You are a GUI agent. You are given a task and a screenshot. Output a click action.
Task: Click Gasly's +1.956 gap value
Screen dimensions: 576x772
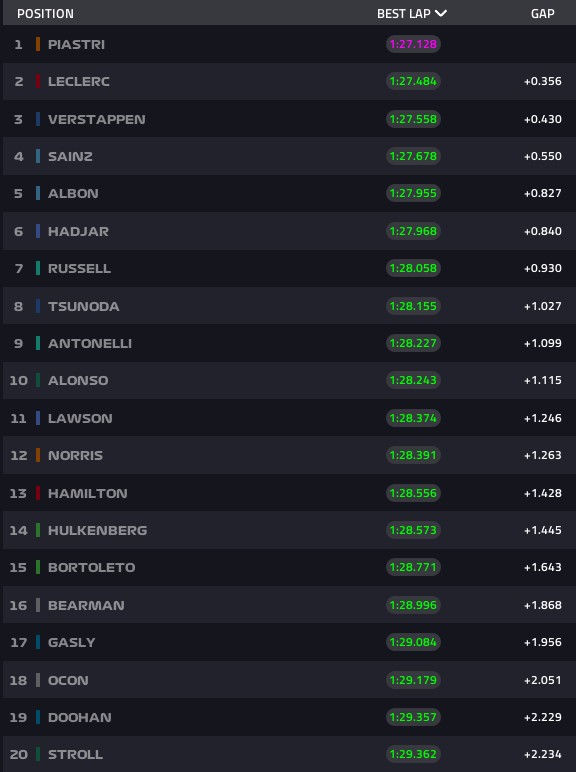pyautogui.click(x=543, y=643)
